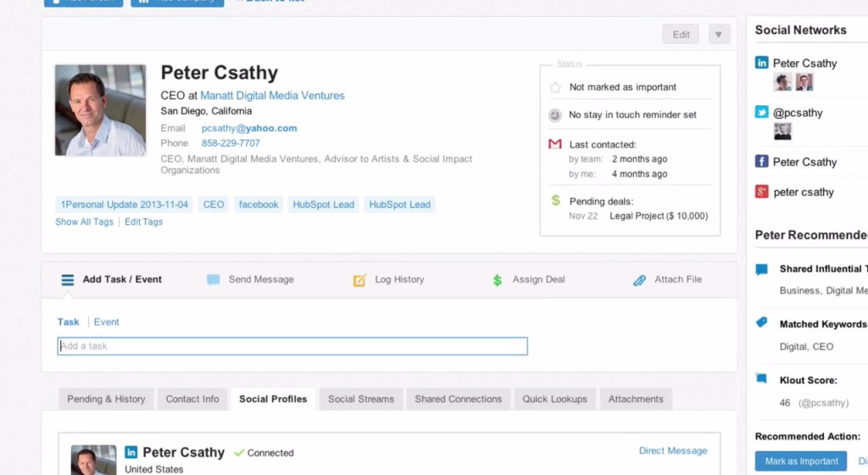Click the Twitter icon beside @pcsathy
The height and width of the screenshot is (475, 868).
(x=762, y=112)
